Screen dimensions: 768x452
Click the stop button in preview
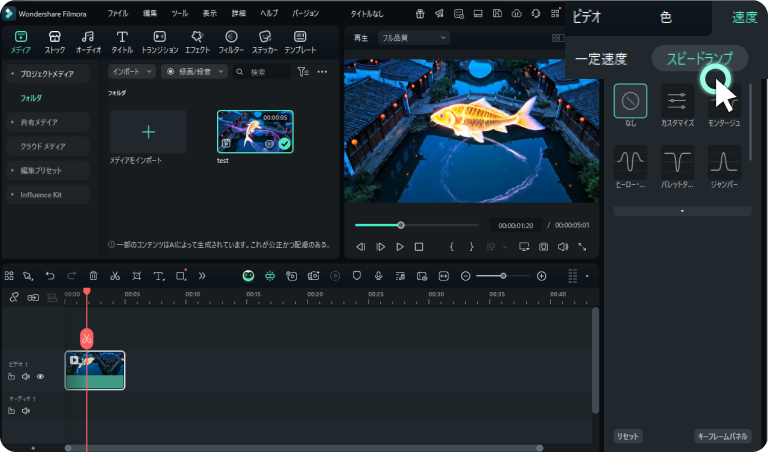pyautogui.click(x=419, y=247)
